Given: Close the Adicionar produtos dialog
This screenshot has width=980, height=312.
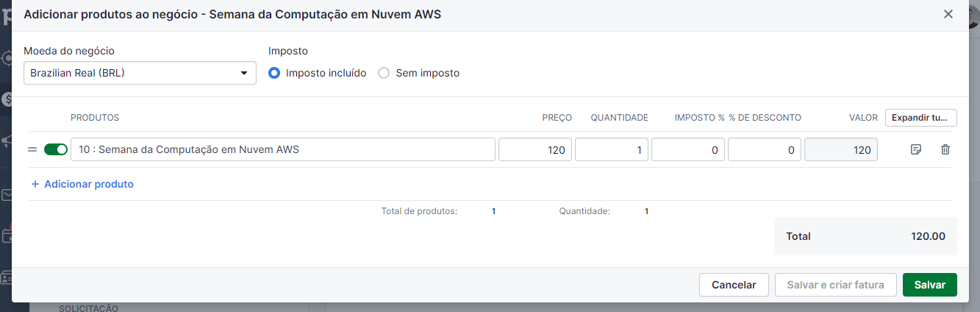Looking at the screenshot, I should pos(948,14).
